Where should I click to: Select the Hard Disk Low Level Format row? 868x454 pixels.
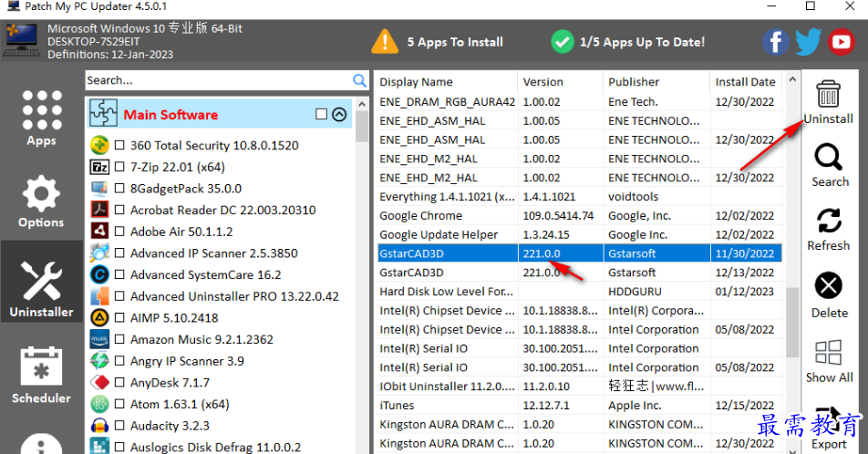tap(580, 291)
